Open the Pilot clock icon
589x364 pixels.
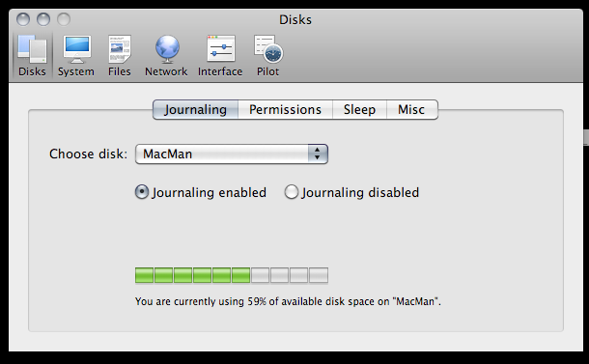[268, 49]
